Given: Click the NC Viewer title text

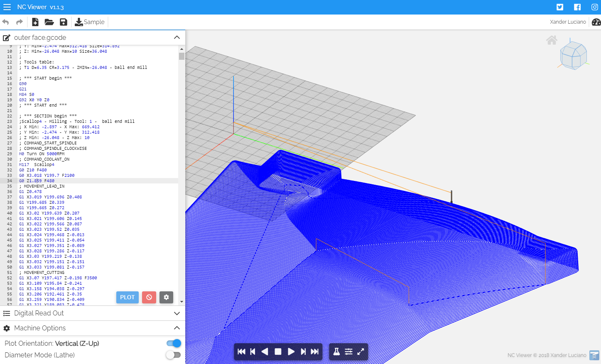Looking at the screenshot, I should coord(40,7).
